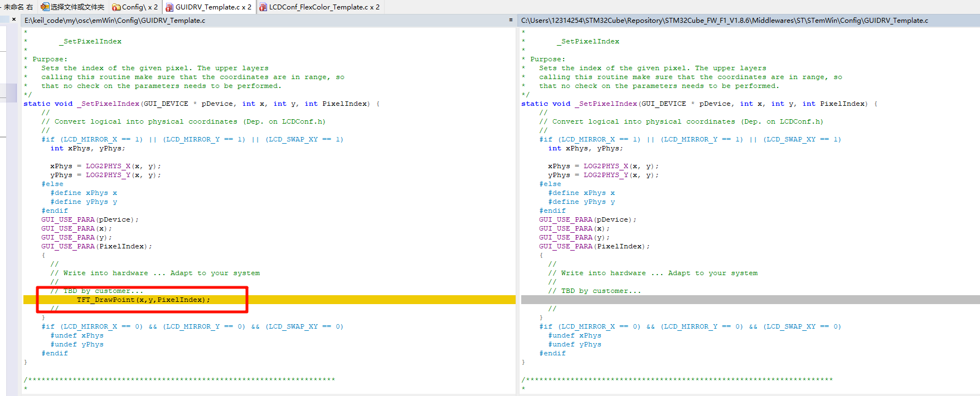Click the file icon on the GUIDRV_Template.c tab
Image resolution: width=980 pixels, height=396 pixels.
pyautogui.click(x=169, y=7)
